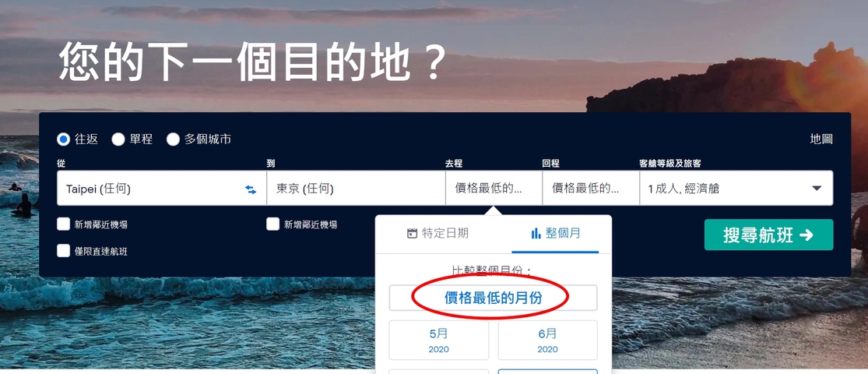Click the calendar icon for 特定日期
This screenshot has height=374, width=868.
(412, 233)
